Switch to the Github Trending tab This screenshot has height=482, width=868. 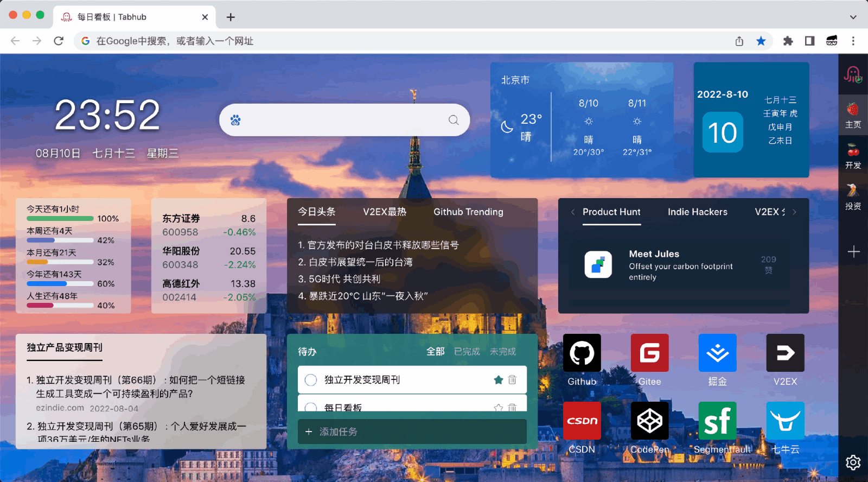coord(468,212)
